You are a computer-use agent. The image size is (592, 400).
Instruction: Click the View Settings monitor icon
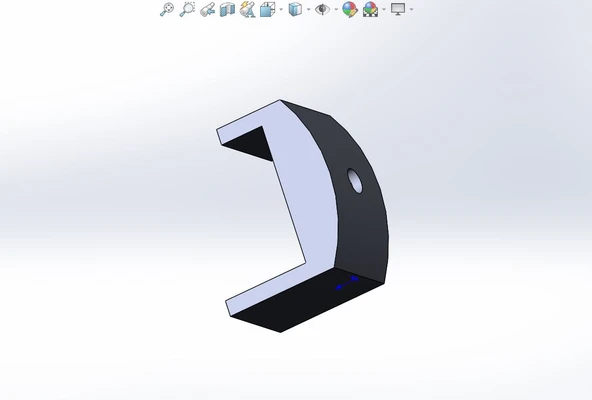(398, 9)
